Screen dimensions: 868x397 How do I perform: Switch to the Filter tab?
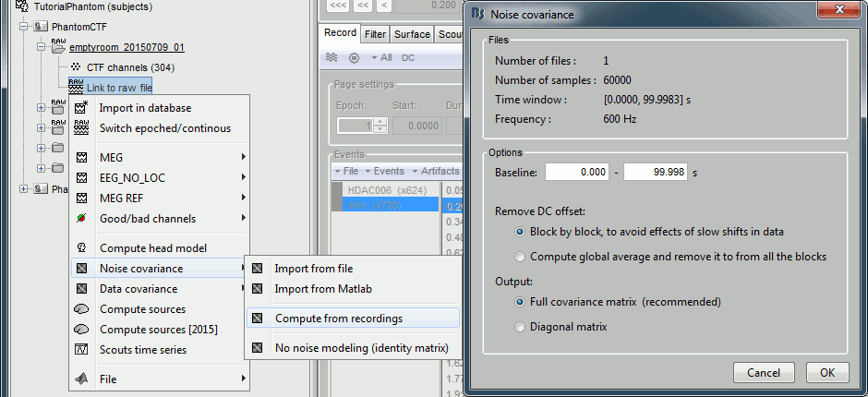point(375,34)
